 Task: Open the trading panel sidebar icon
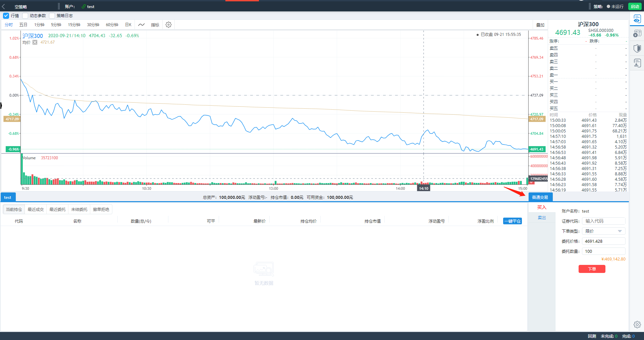pos(637,19)
